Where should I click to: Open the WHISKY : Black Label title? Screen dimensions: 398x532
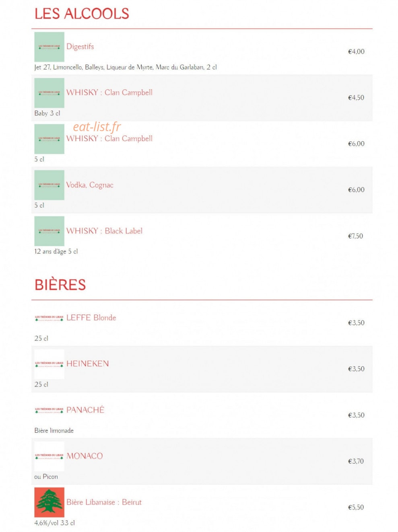click(104, 231)
